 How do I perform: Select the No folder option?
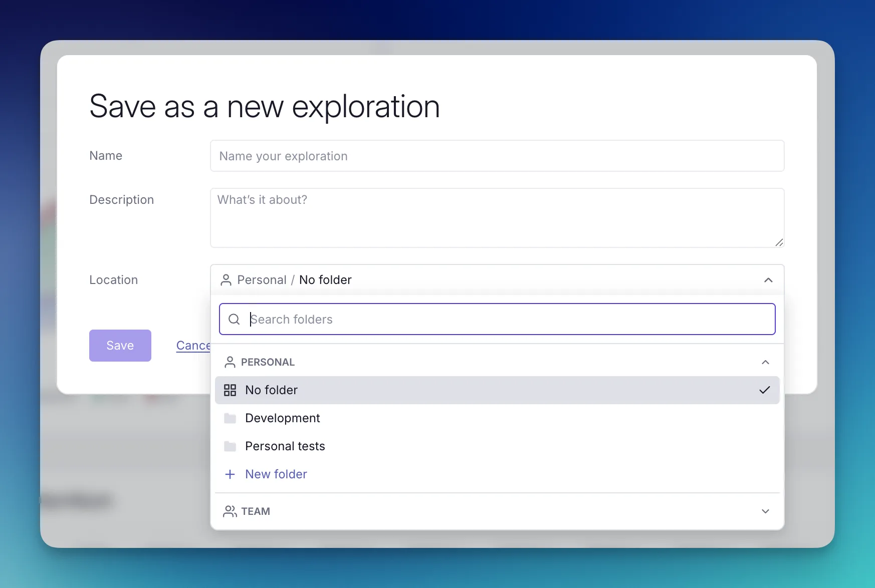click(497, 390)
